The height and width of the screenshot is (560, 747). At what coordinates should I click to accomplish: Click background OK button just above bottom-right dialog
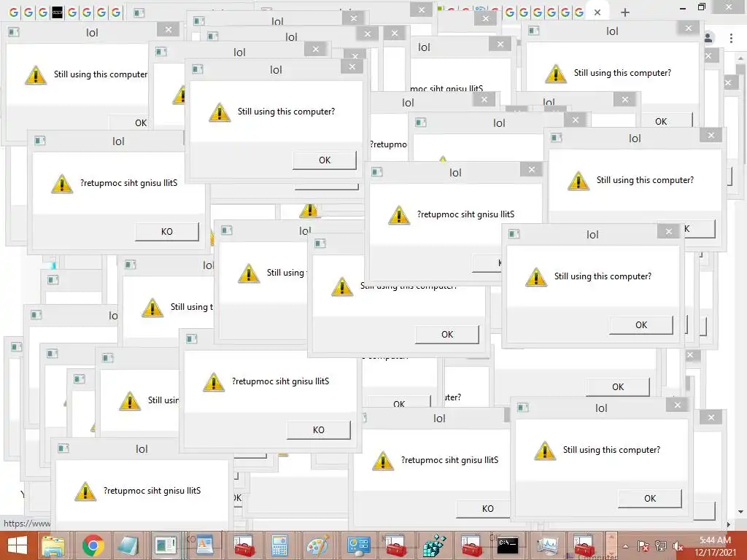618,386
